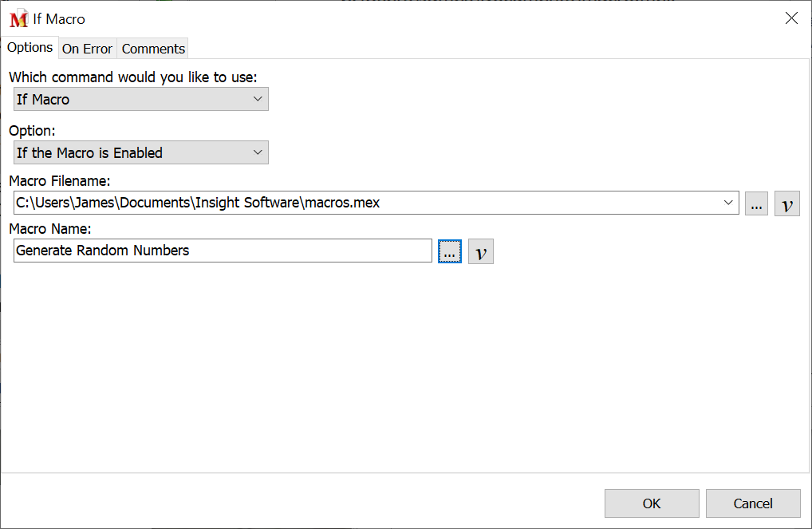
Task: Expand the Macro Filename dropdown arrow
Action: point(727,203)
